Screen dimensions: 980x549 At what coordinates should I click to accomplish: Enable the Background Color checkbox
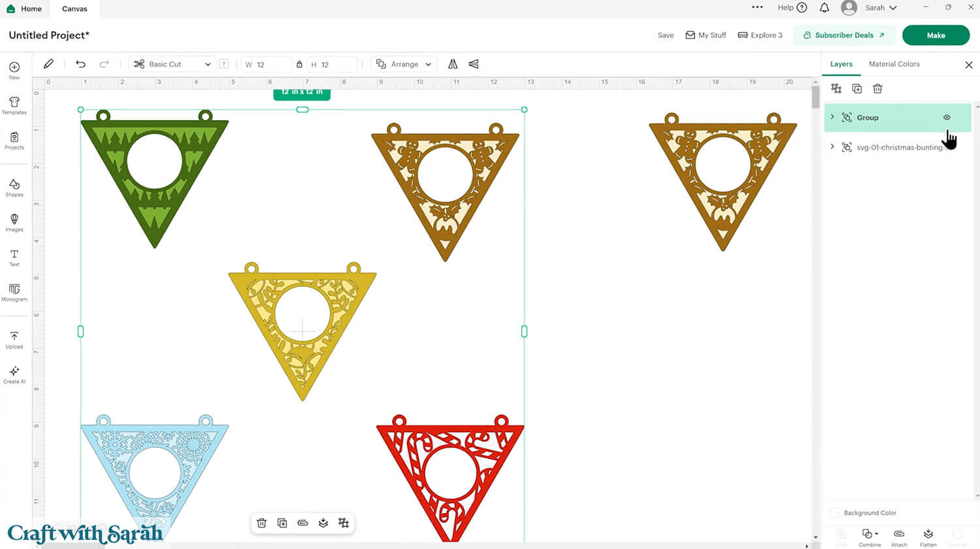pyautogui.click(x=835, y=512)
